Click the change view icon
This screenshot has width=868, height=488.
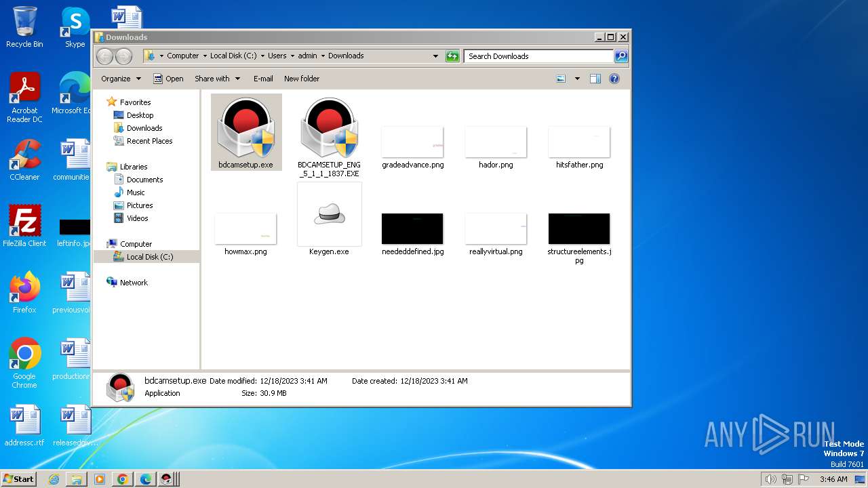pyautogui.click(x=561, y=79)
